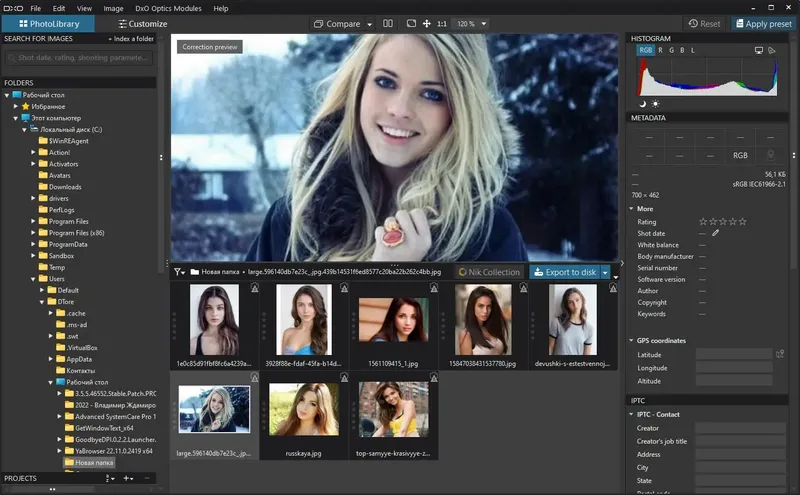The height and width of the screenshot is (495, 800).
Task: Click Apply preset button
Action: (x=764, y=23)
